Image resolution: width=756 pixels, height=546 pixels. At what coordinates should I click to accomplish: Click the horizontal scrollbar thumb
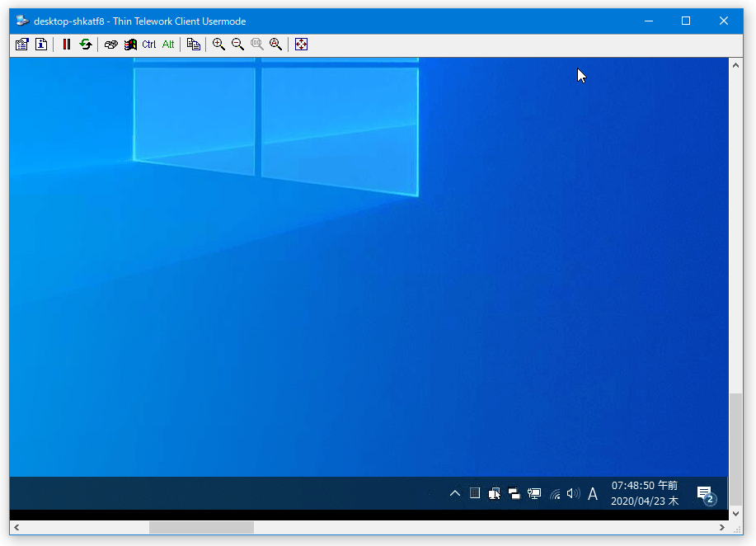[201, 528]
